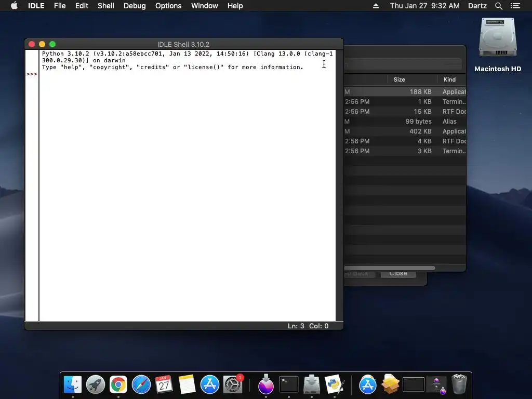Click the Col: 0 status indicator
The width and height of the screenshot is (532, 399).
pos(318,326)
